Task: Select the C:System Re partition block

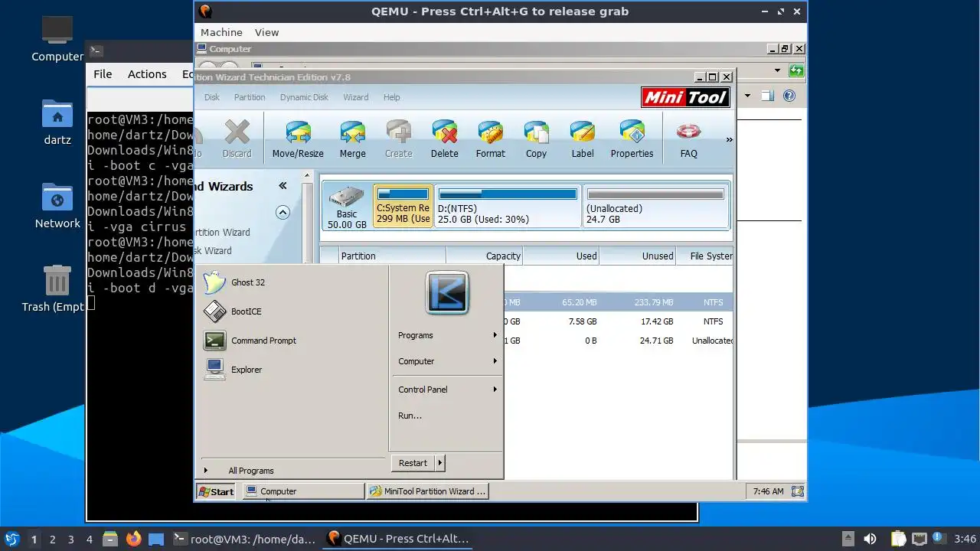Action: tap(403, 207)
